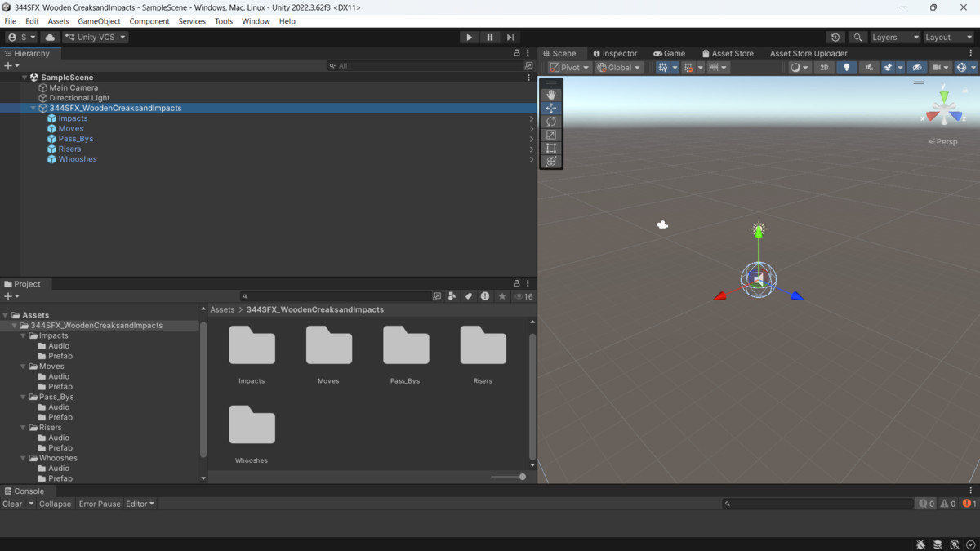Open the Unity VCS dropdown
980x551 pixels.
(x=96, y=38)
